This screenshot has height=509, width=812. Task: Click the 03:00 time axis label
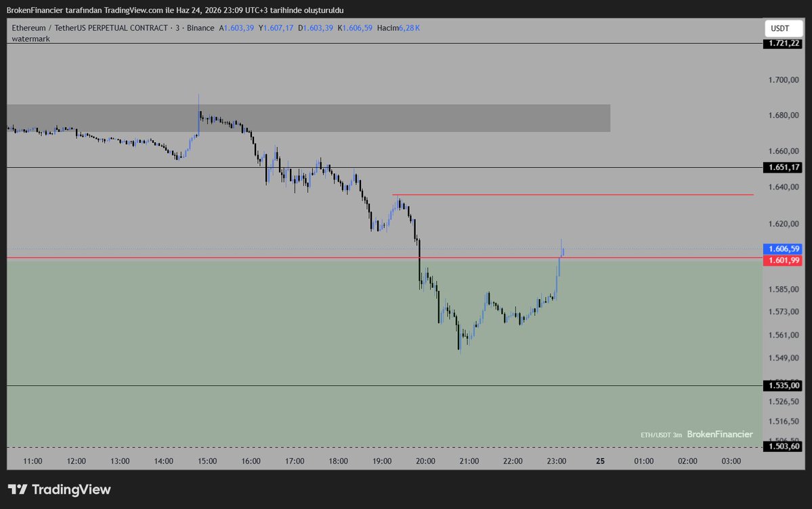tap(731, 461)
